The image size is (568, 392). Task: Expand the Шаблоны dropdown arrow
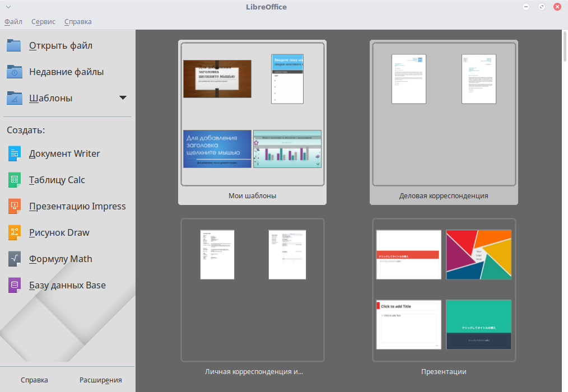[x=123, y=98]
